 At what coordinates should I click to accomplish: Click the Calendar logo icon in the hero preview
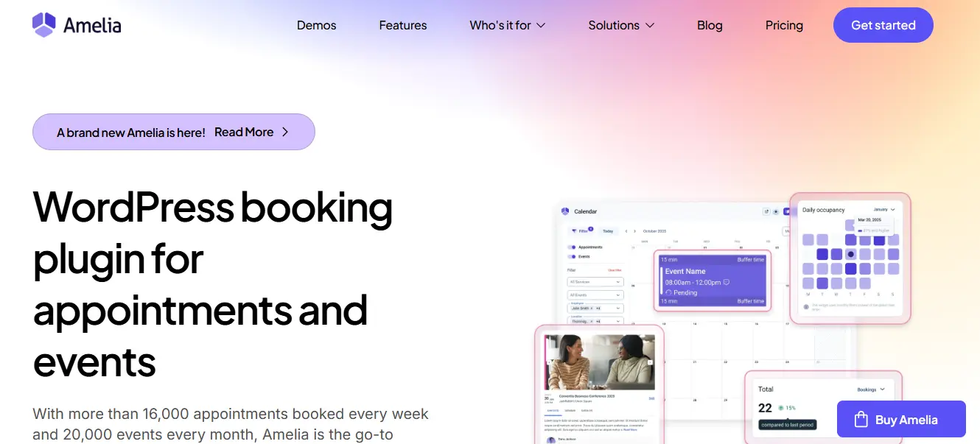click(x=565, y=211)
